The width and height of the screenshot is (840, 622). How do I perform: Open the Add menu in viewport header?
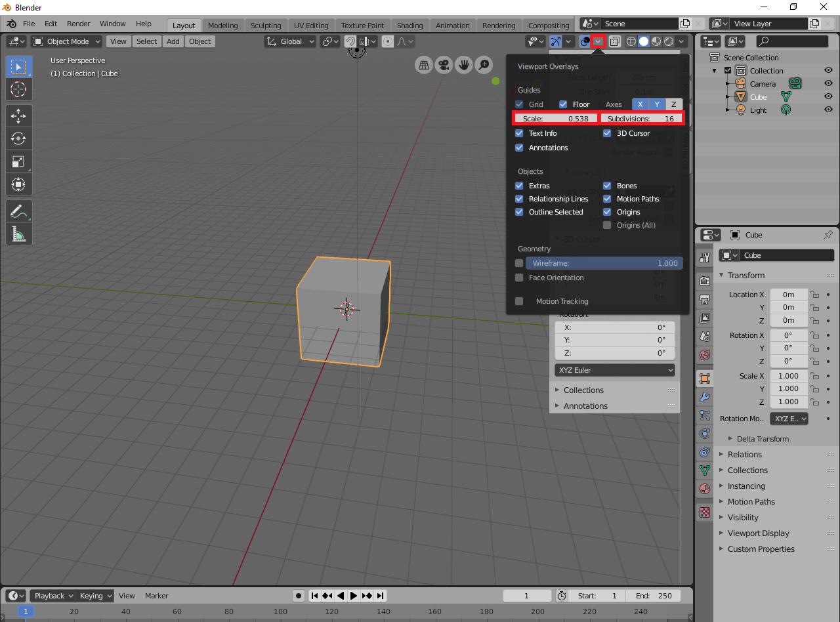pos(173,41)
